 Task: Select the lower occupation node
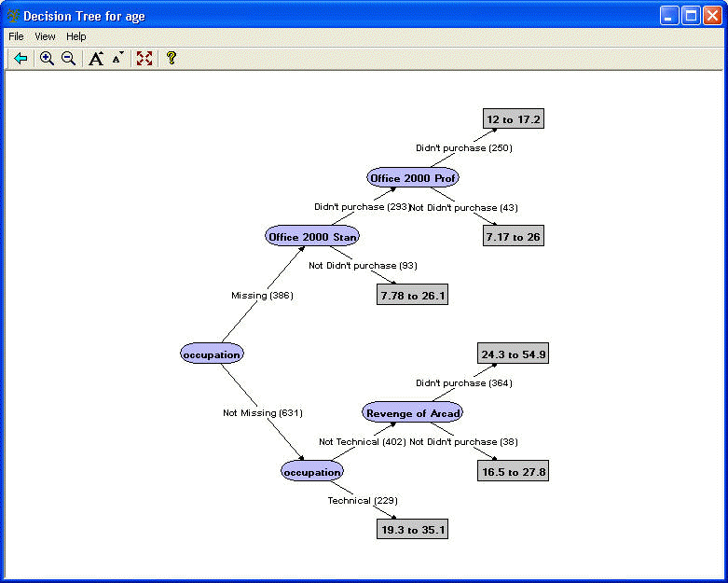coord(312,472)
